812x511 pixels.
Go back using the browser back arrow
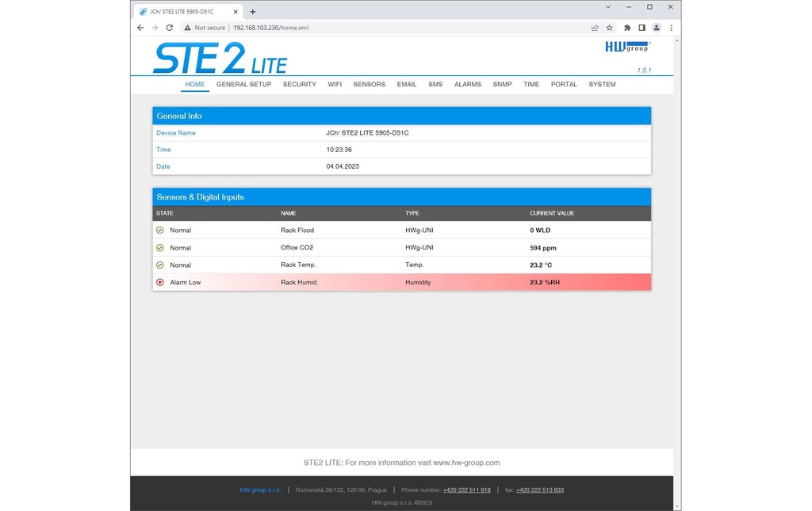click(x=140, y=28)
